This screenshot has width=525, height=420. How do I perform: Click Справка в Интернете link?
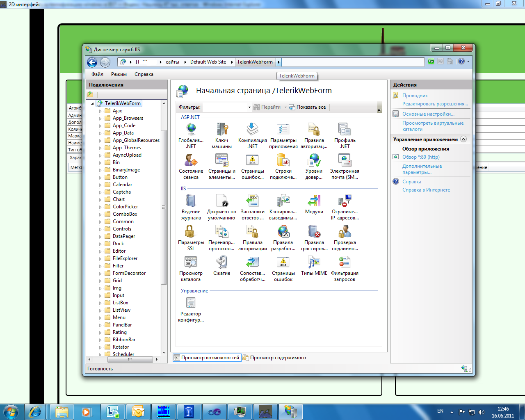click(426, 190)
